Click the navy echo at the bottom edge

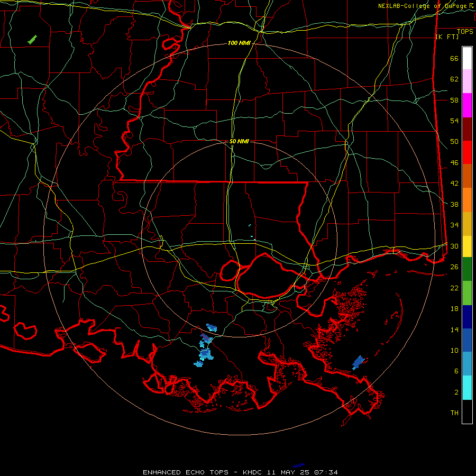tap(299, 465)
